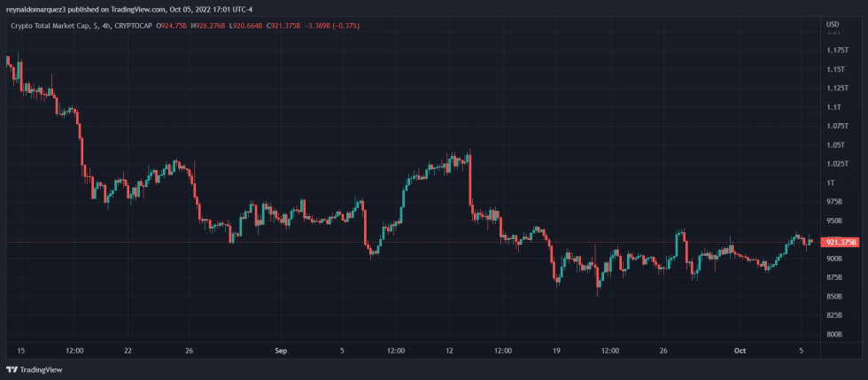Click the 950B price axis label
Viewport: 868px width, 380px height.
(835, 221)
